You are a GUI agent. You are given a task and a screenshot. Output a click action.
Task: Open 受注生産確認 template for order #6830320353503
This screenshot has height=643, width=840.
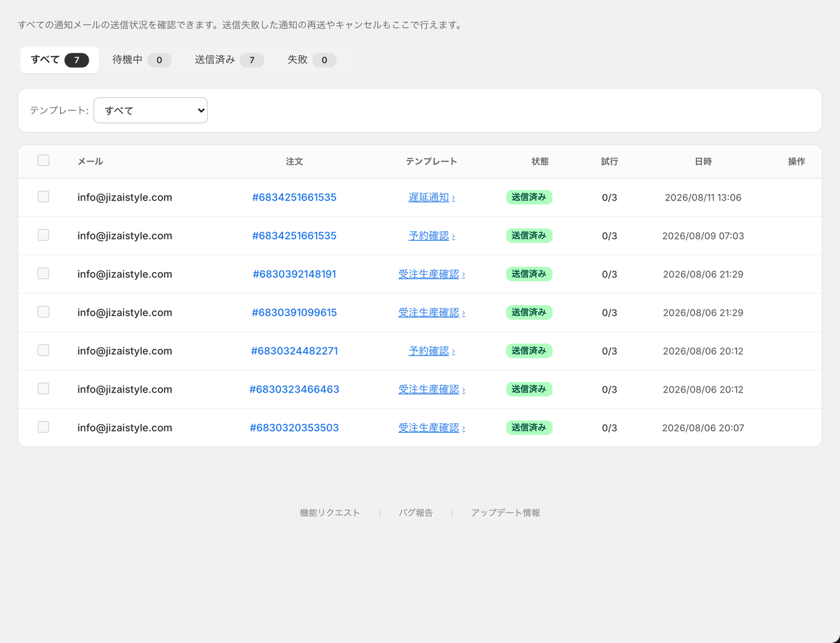point(431,428)
